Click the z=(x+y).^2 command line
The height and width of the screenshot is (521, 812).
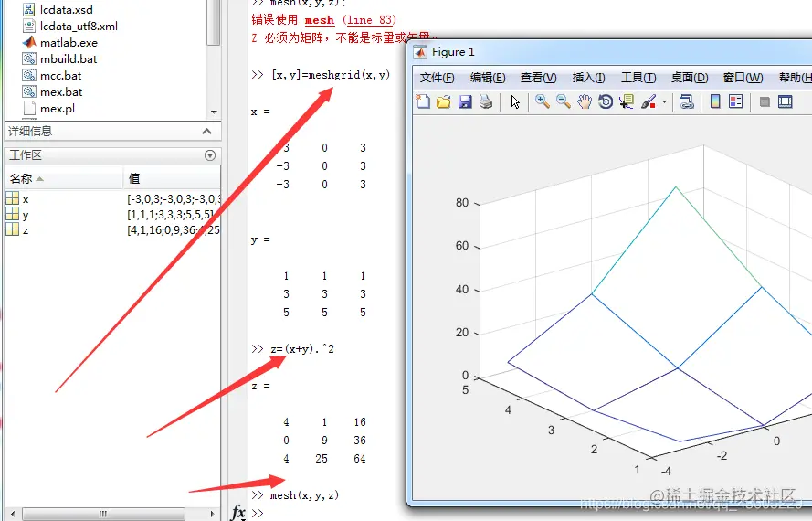pyautogui.click(x=302, y=349)
